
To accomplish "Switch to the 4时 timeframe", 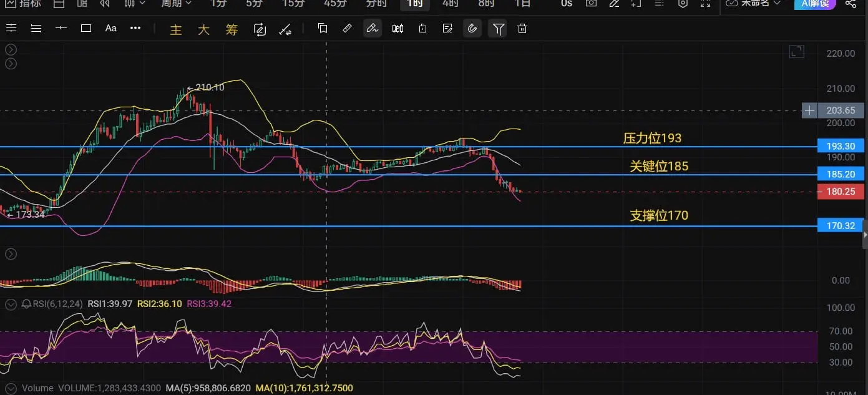I will pyautogui.click(x=450, y=3).
